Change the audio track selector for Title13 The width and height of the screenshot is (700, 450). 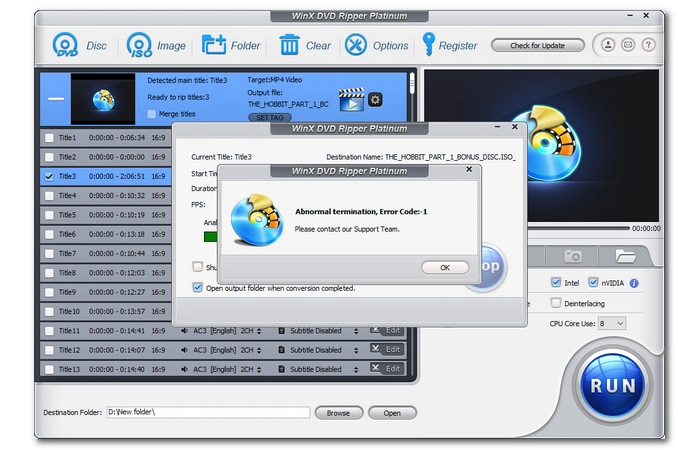(259, 369)
